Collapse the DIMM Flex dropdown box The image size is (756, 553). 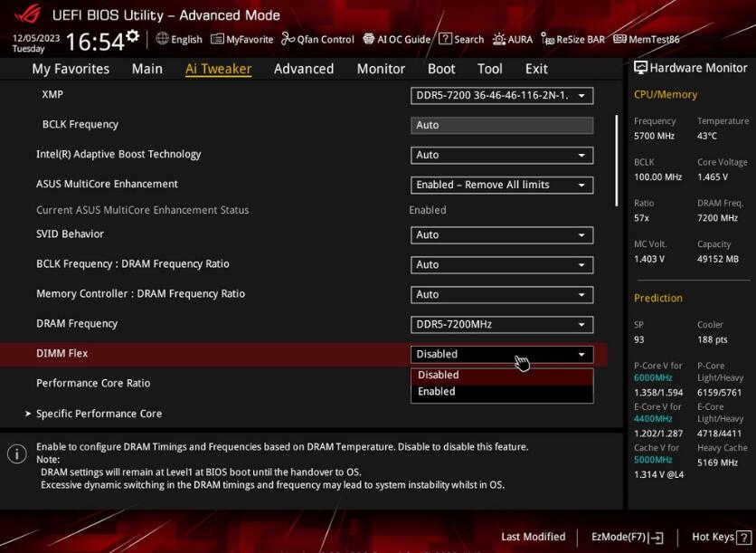coord(502,355)
